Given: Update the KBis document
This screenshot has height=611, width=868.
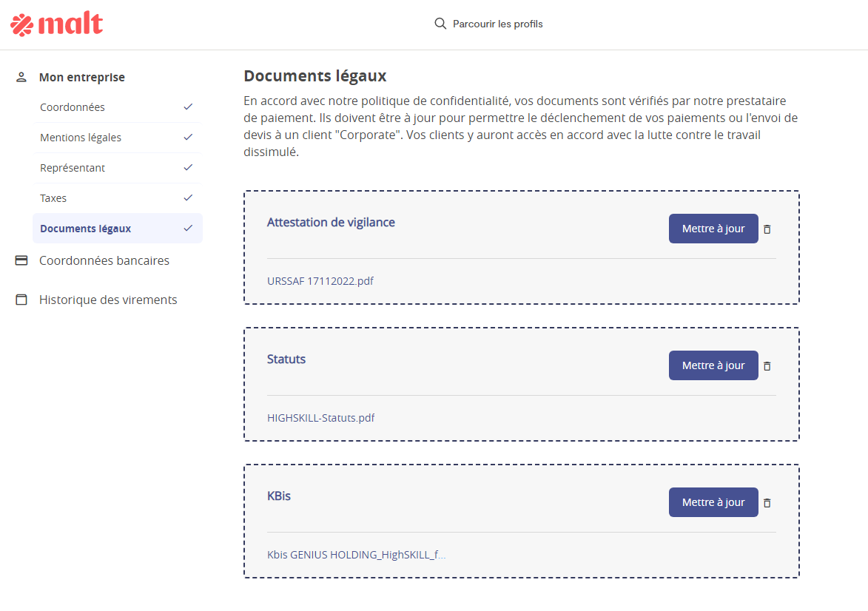Looking at the screenshot, I should 713,502.
